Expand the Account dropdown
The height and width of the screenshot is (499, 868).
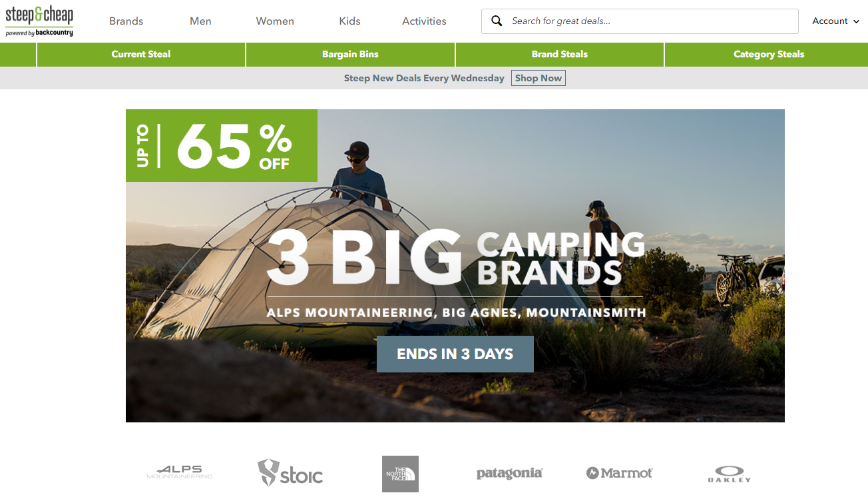[835, 21]
